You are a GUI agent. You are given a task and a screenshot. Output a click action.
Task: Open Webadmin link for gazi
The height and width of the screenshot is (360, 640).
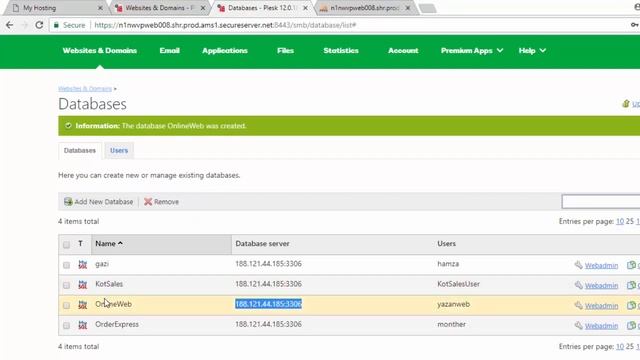pos(601,266)
